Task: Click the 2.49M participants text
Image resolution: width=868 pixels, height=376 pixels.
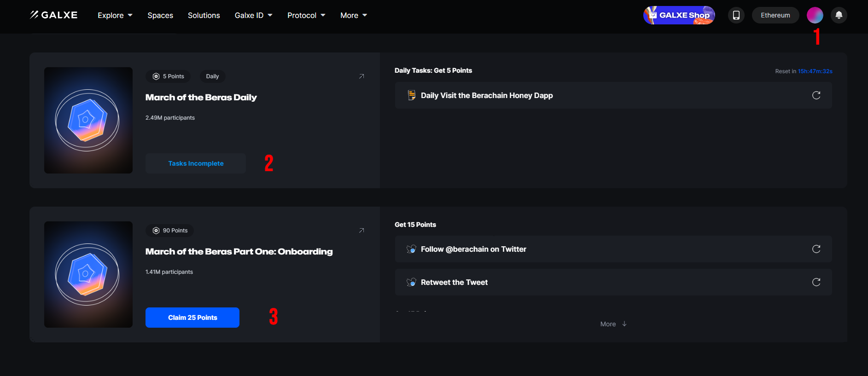Action: pyautogui.click(x=170, y=118)
